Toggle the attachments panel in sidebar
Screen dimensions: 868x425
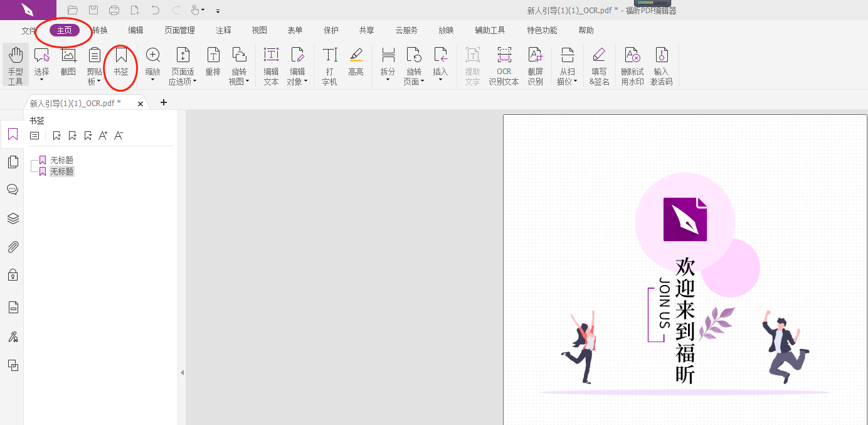(x=13, y=246)
